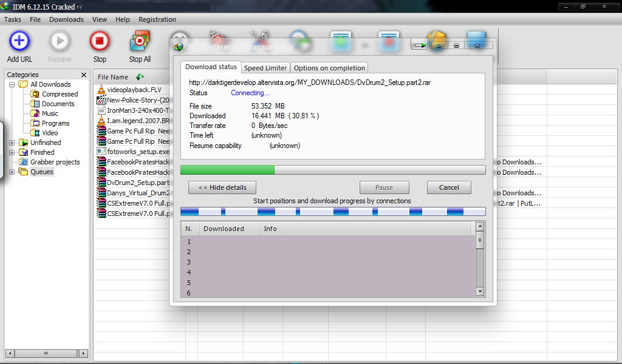Click the VLC icon beside videoplayback.FLV

[101, 90]
